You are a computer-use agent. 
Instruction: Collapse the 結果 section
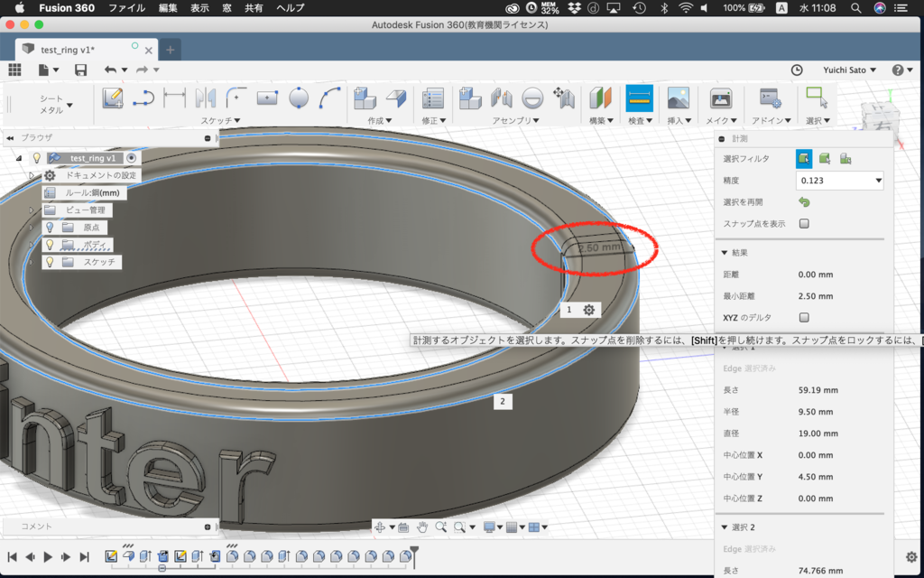coord(725,253)
